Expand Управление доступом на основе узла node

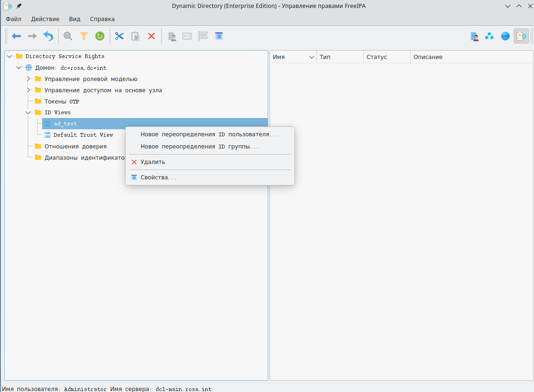29,90
